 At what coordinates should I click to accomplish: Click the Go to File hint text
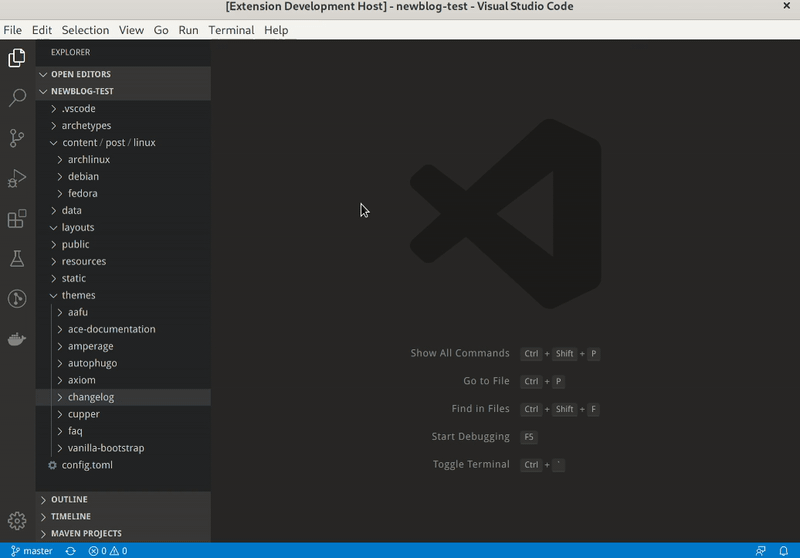click(x=486, y=381)
